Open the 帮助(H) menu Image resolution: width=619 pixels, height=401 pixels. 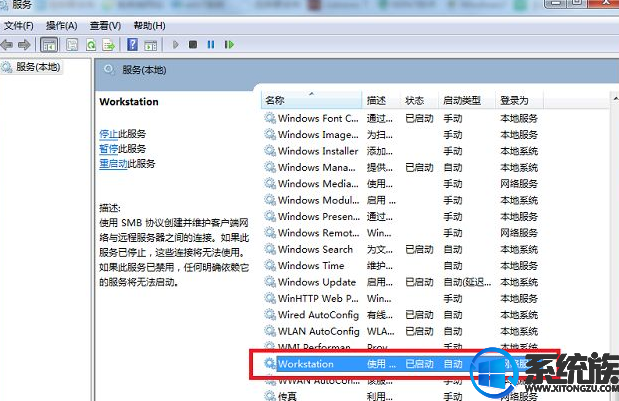(x=149, y=26)
